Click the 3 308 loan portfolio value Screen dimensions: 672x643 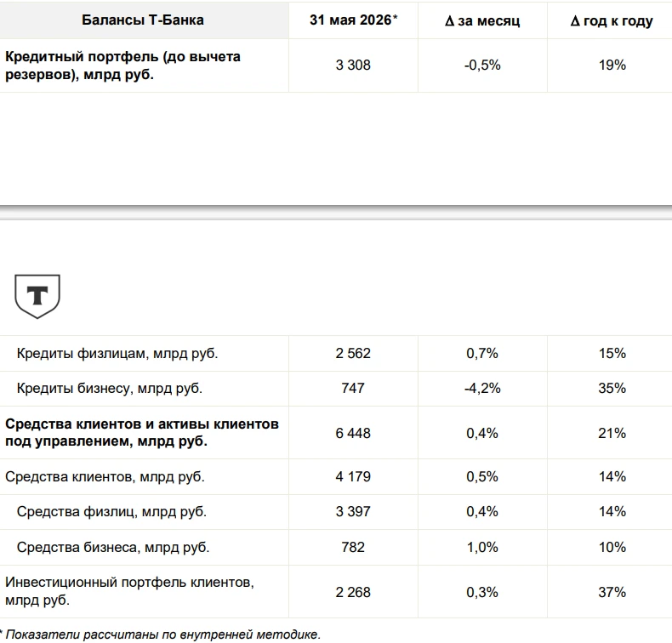[353, 65]
